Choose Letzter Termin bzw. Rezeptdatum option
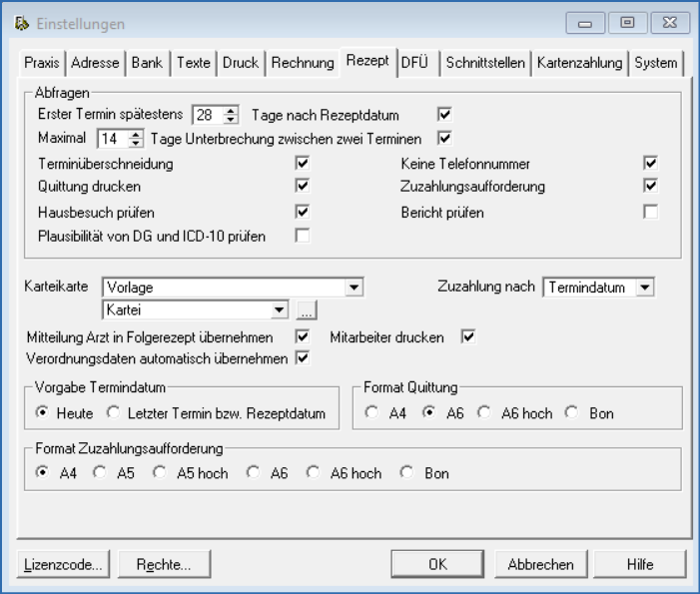Screen dimensions: 700x594 click(x=114, y=413)
